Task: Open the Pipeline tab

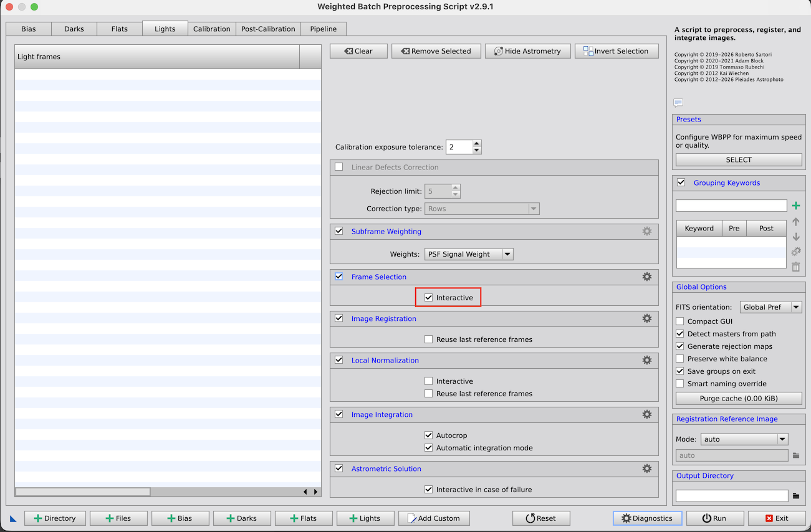Action: click(x=323, y=29)
